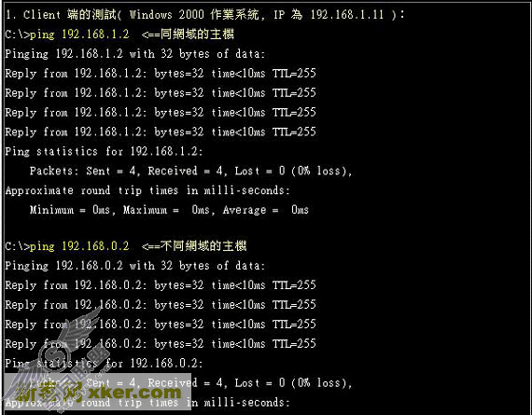This screenshot has width=532, height=415.
Task: Click the first 'Reply from 192.168.1.2' line
Action: [x=161, y=74]
